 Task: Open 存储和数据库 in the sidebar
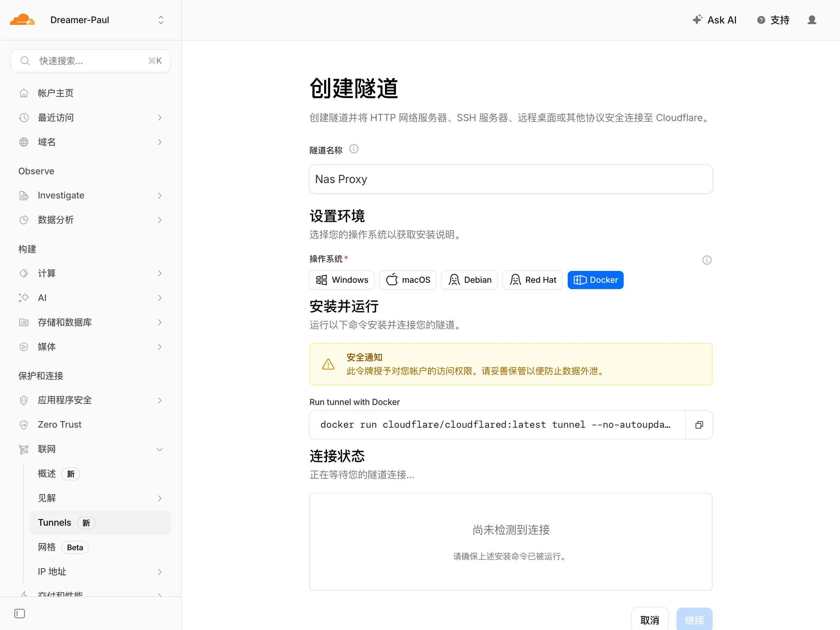(64, 322)
